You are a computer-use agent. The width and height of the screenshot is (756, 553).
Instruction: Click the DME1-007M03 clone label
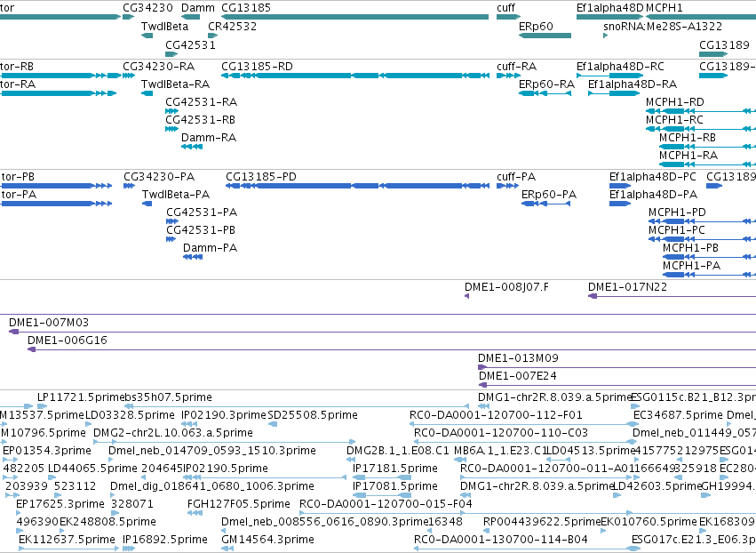(x=49, y=323)
